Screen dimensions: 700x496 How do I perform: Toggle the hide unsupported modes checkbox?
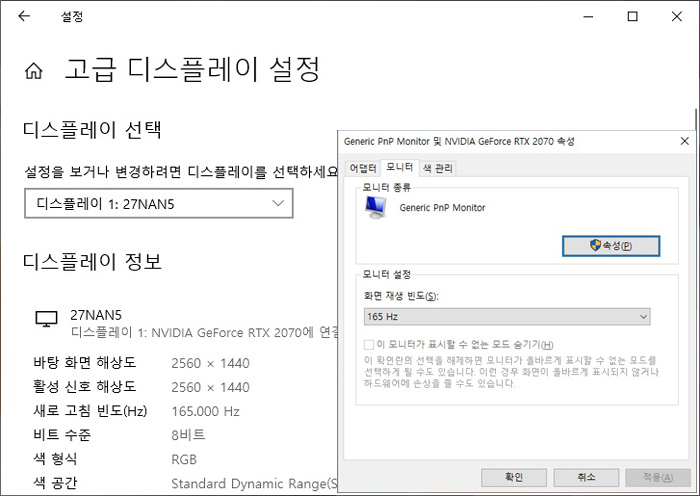[x=369, y=345]
